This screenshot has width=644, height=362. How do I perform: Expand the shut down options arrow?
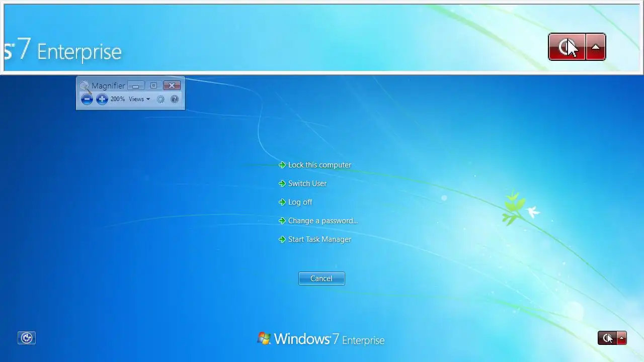[x=622, y=338]
